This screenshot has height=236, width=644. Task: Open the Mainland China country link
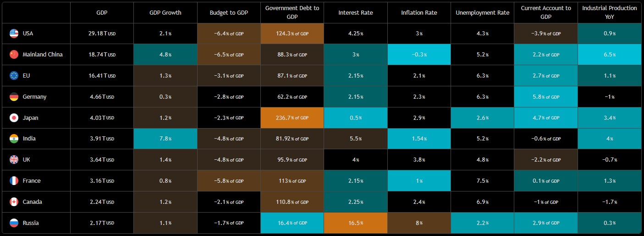(43, 55)
